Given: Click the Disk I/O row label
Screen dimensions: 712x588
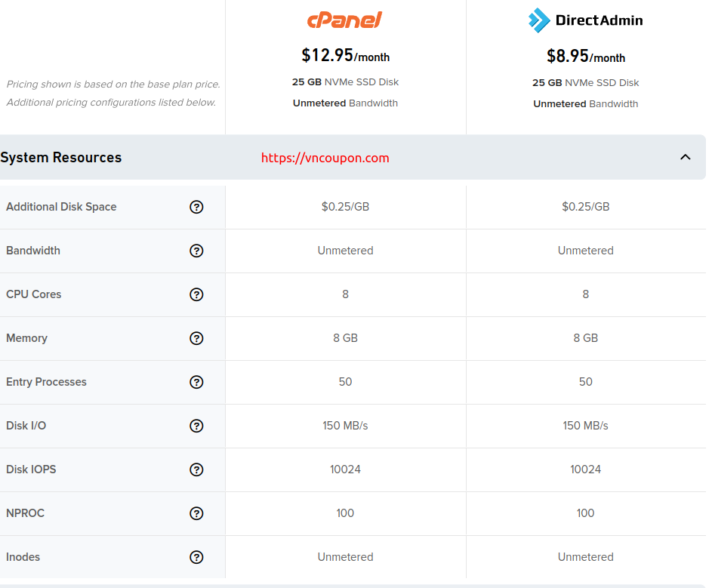Looking at the screenshot, I should tap(26, 426).
